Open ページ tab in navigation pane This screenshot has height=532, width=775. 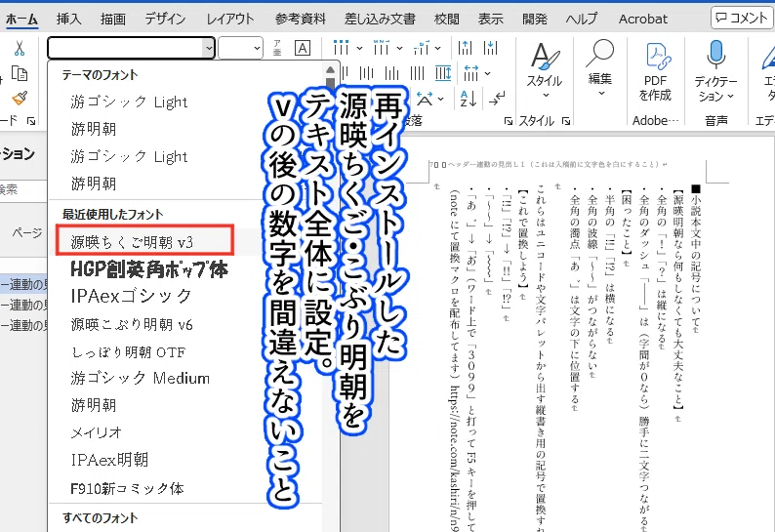point(26,232)
